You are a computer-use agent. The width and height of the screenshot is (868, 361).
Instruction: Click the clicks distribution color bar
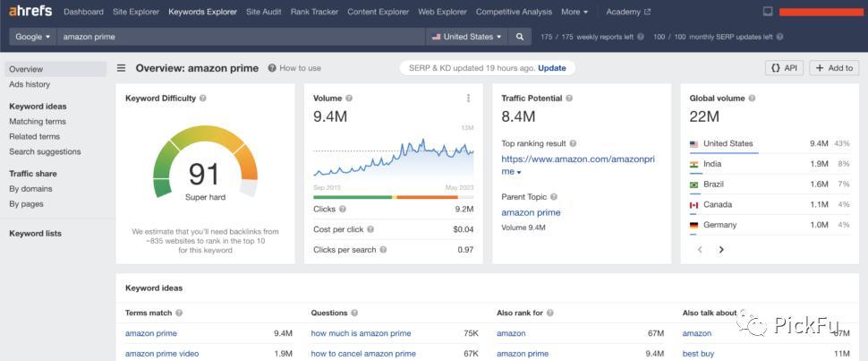pyautogui.click(x=394, y=197)
